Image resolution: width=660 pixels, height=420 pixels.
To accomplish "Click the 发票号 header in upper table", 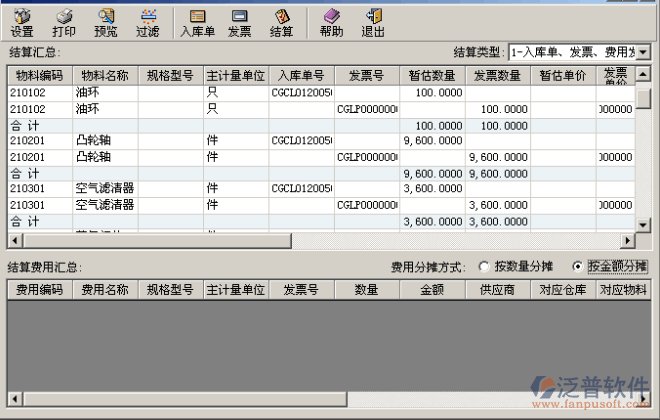I will [367, 76].
